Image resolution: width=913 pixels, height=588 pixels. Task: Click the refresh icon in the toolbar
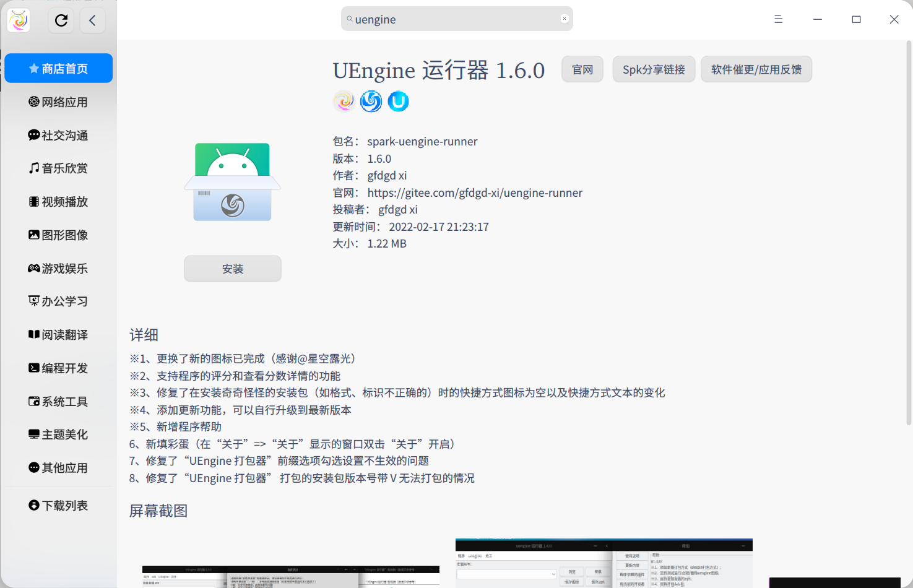coord(61,20)
